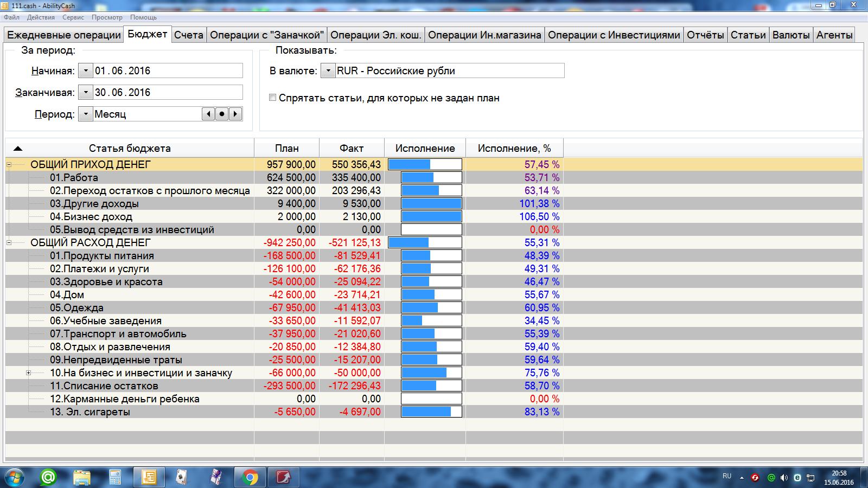Open the Spider Solitaire taskbar icon
868x488 pixels.
pos(182,477)
